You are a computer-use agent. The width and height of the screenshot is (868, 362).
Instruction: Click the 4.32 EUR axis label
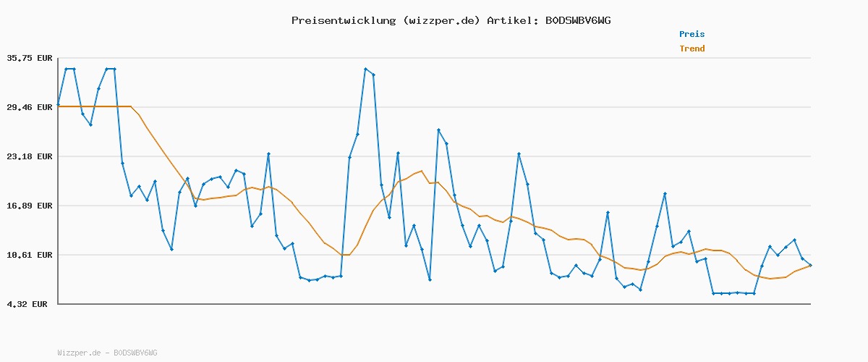(29, 304)
